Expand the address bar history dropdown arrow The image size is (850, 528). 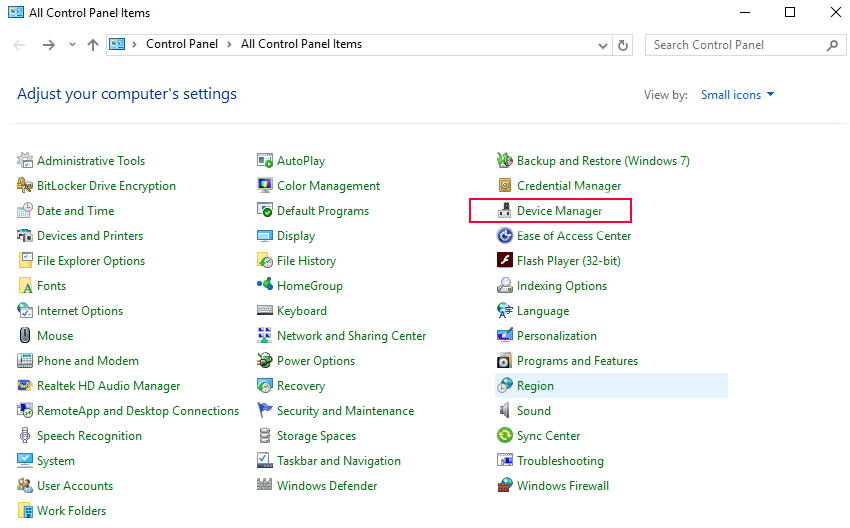pos(602,46)
